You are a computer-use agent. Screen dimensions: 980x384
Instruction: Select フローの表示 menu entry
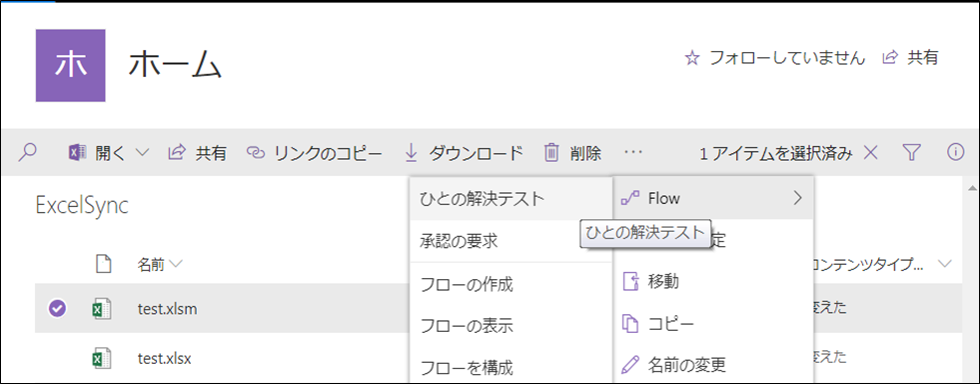tap(510, 326)
